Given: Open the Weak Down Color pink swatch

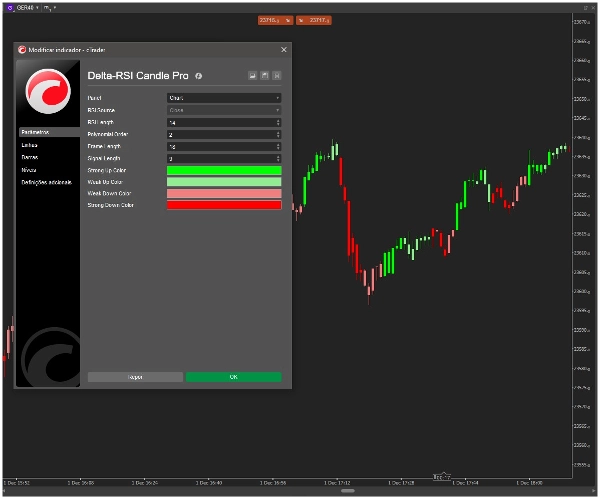Looking at the screenshot, I should coord(224,193).
